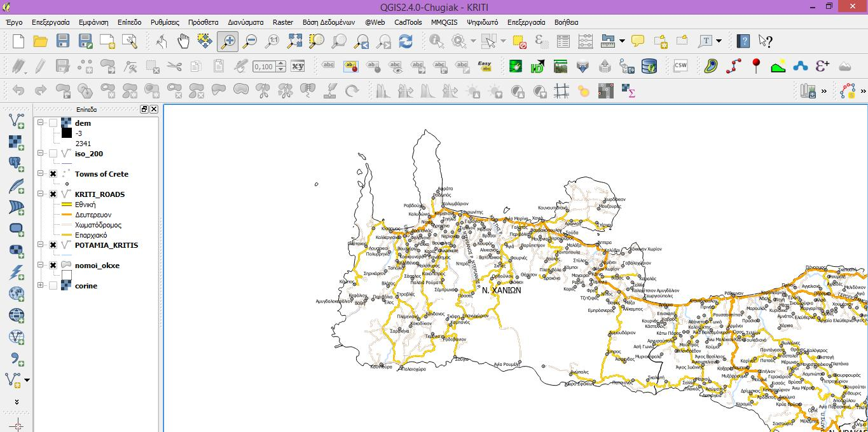The height and width of the screenshot is (432, 868).
Task: Open the DB Manager database icon
Action: click(649, 65)
